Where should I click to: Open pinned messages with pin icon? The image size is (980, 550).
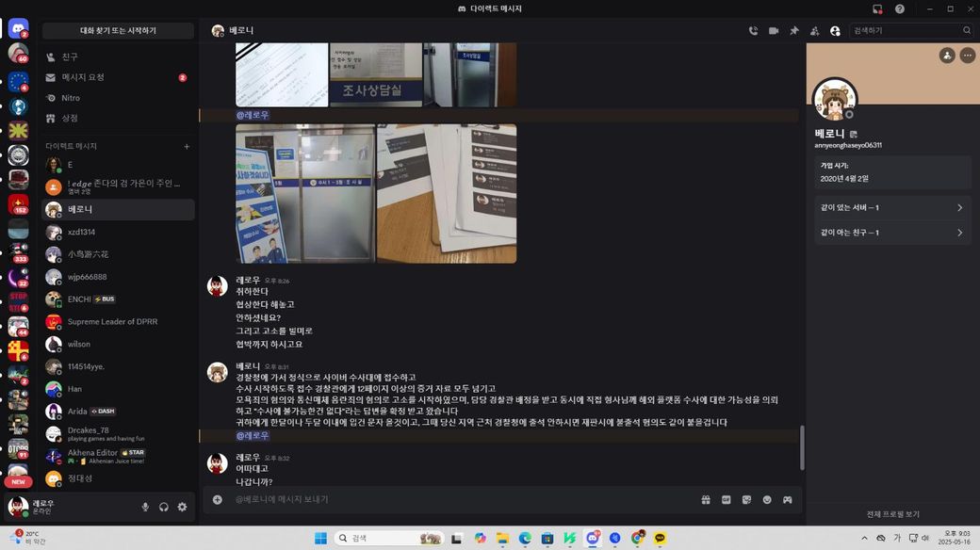point(794,31)
